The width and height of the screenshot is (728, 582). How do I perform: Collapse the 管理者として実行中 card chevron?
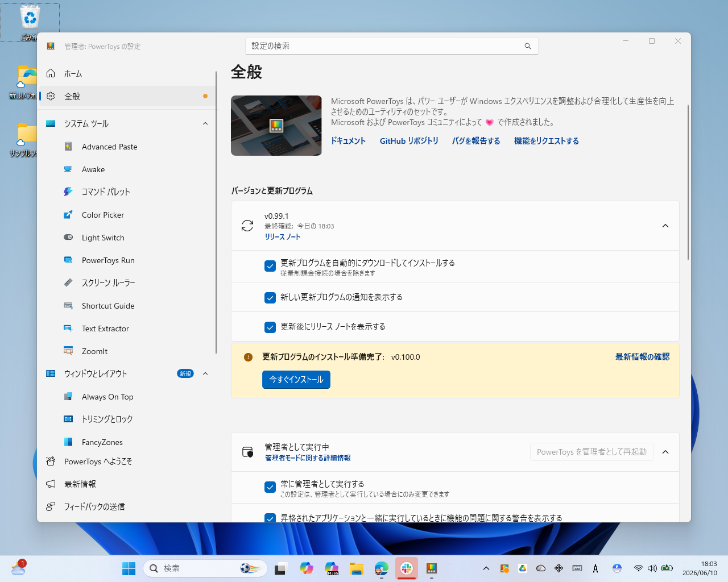click(x=665, y=452)
